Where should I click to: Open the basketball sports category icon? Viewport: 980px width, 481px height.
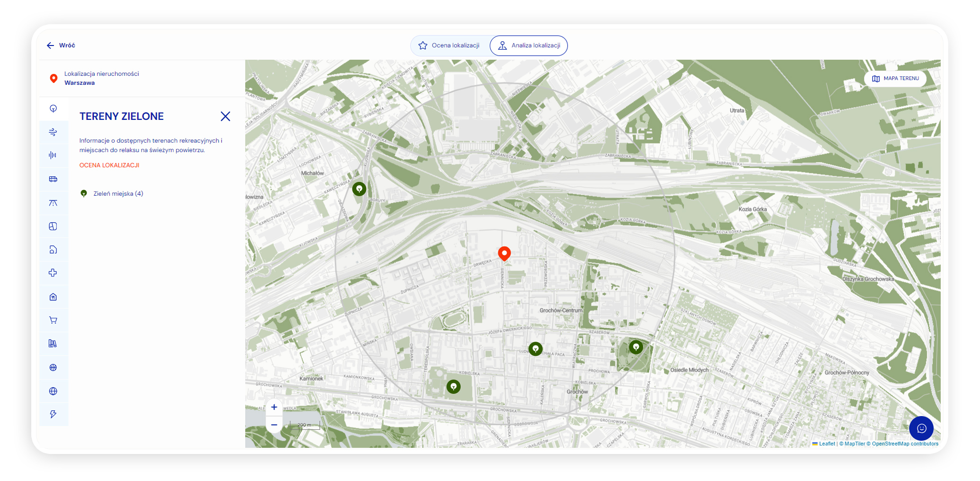53,368
